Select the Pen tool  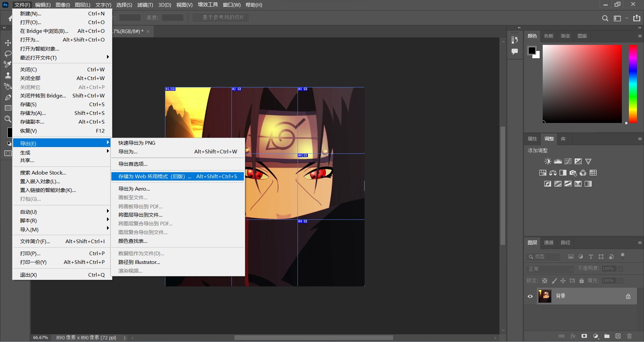pyautogui.click(x=8, y=97)
